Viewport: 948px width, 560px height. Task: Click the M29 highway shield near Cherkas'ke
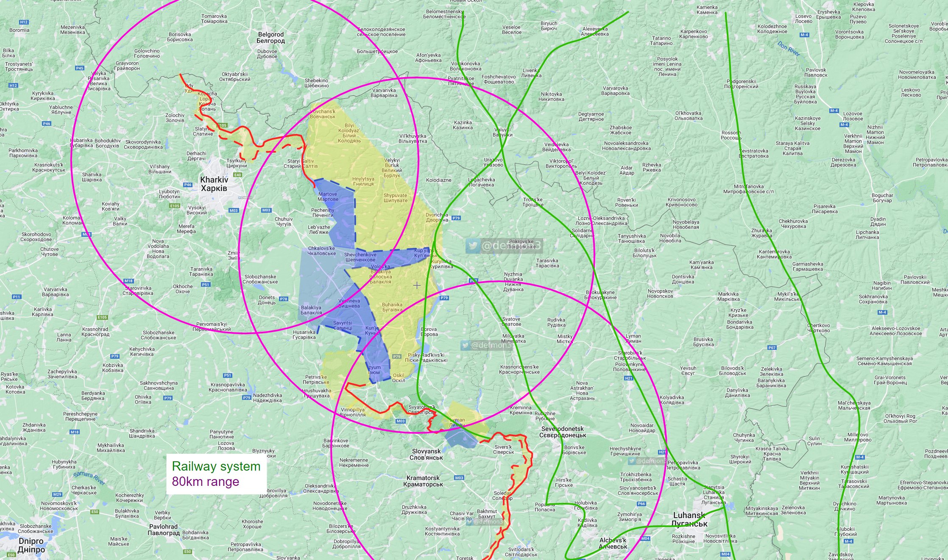coord(58,494)
